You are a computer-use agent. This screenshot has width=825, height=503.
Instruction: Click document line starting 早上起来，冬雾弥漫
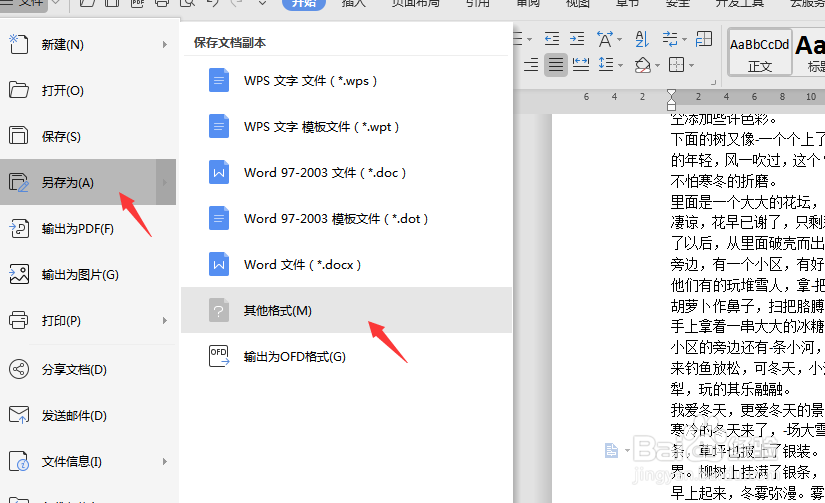tap(747, 493)
